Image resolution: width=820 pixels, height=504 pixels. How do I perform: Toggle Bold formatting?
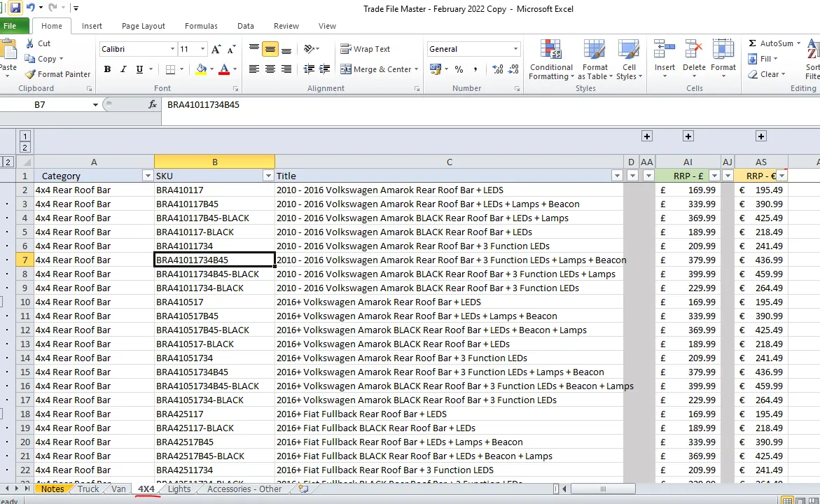pos(107,69)
